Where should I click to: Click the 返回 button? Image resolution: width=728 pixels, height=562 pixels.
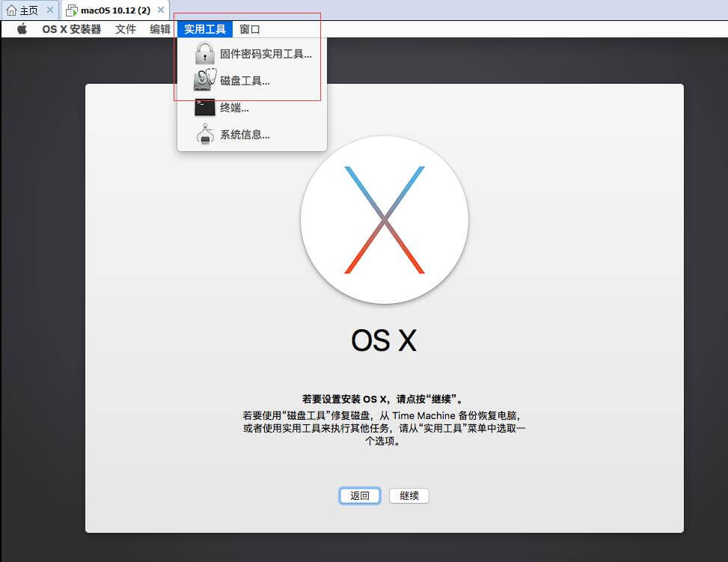coord(359,495)
